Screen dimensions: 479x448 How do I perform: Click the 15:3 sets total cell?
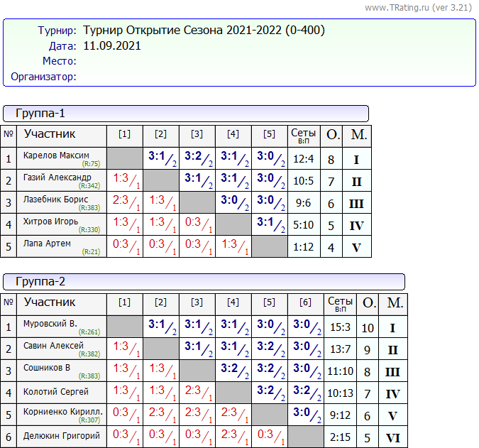pyautogui.click(x=340, y=328)
